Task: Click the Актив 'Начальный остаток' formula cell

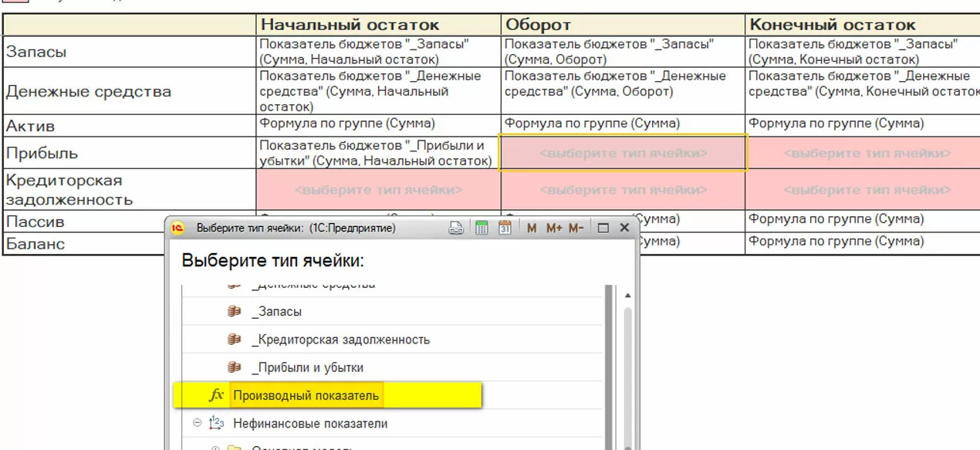Action: click(378, 125)
